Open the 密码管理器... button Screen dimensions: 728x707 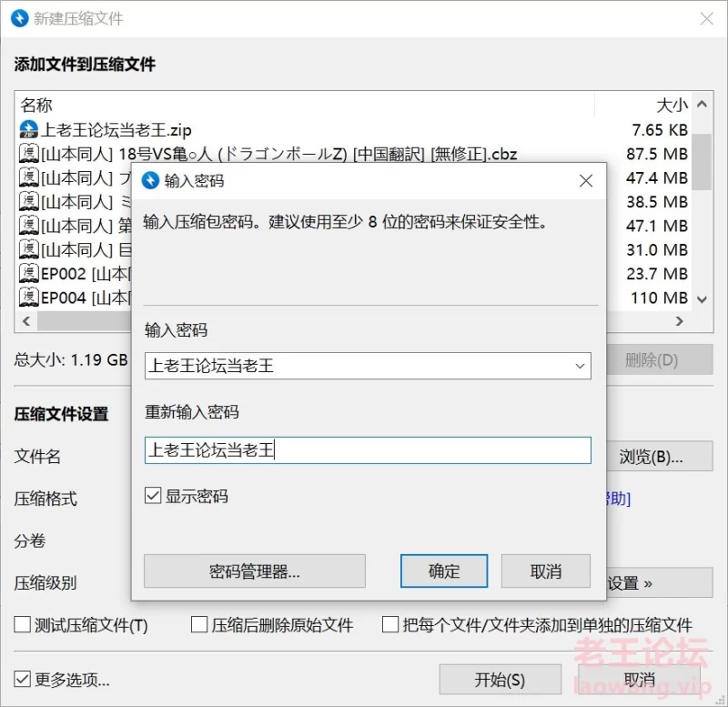pyautogui.click(x=255, y=571)
